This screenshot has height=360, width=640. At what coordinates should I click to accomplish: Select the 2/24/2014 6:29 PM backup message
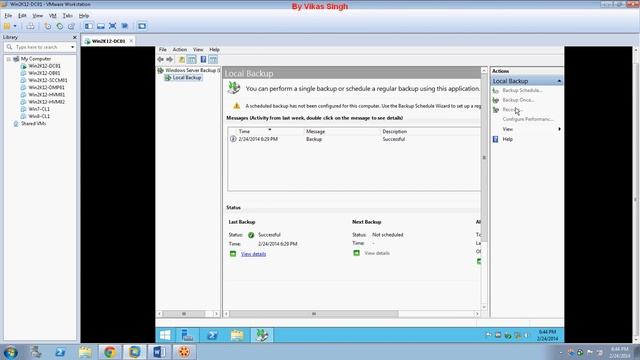click(354, 139)
